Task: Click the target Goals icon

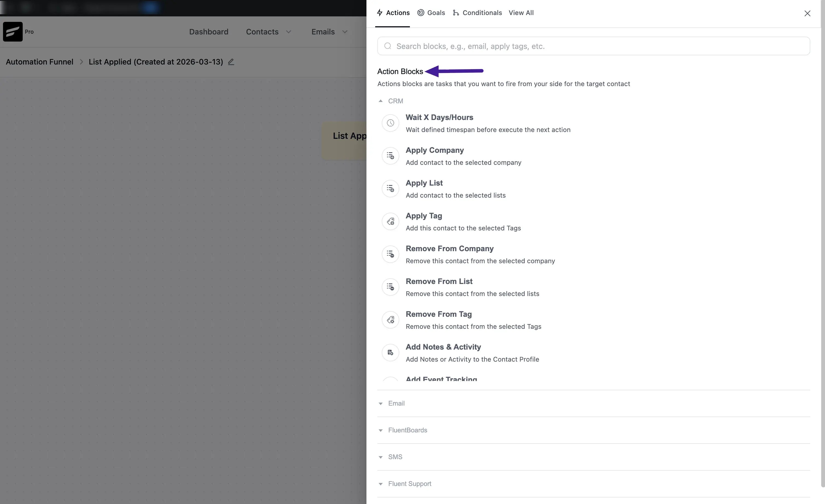Action: (x=421, y=13)
